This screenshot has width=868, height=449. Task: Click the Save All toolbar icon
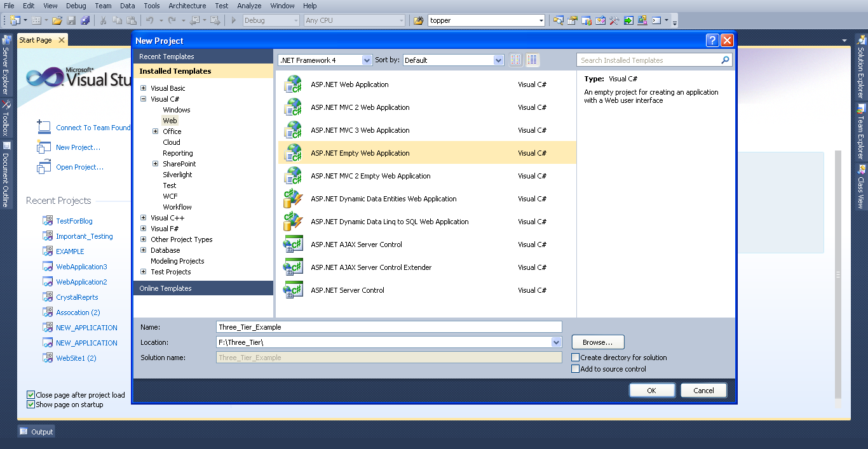pos(85,20)
